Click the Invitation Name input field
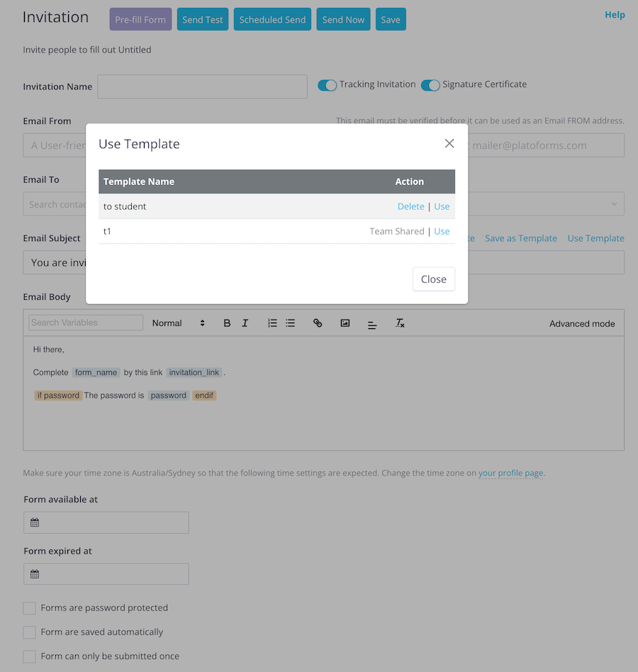 [202, 86]
